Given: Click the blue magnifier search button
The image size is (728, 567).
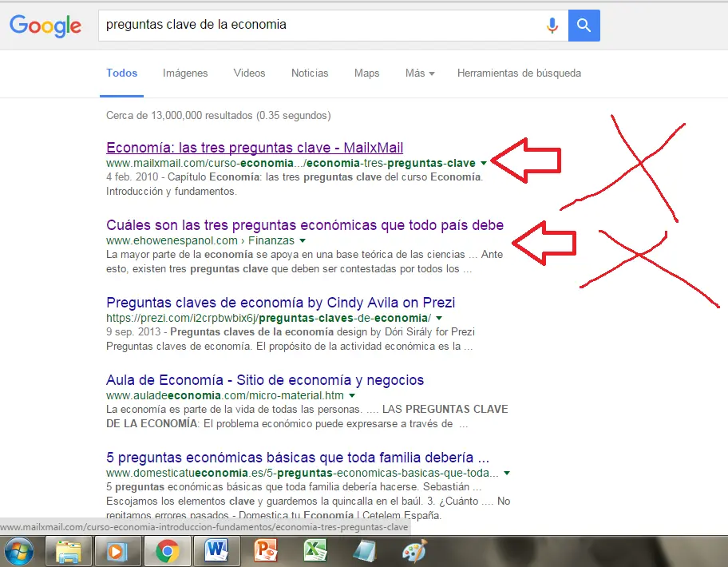Looking at the screenshot, I should [584, 25].
